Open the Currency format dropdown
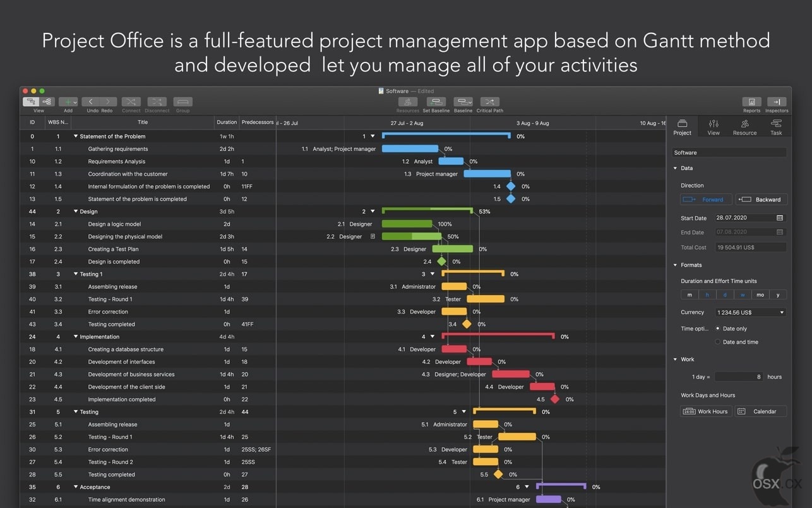 point(751,312)
